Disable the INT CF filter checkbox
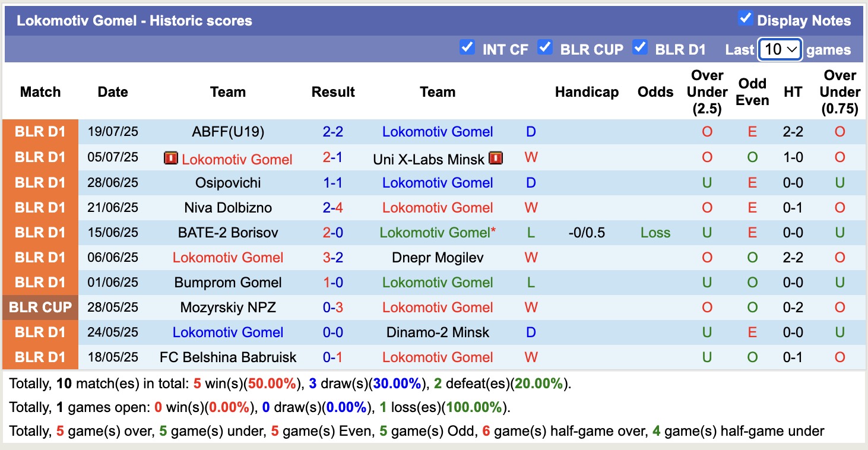This screenshot has width=868, height=450. [467, 47]
